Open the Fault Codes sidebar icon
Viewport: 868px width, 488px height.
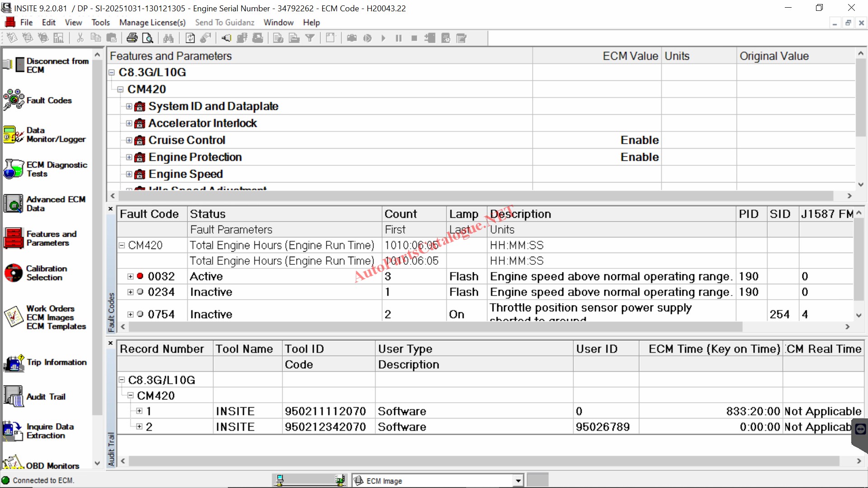coord(14,100)
